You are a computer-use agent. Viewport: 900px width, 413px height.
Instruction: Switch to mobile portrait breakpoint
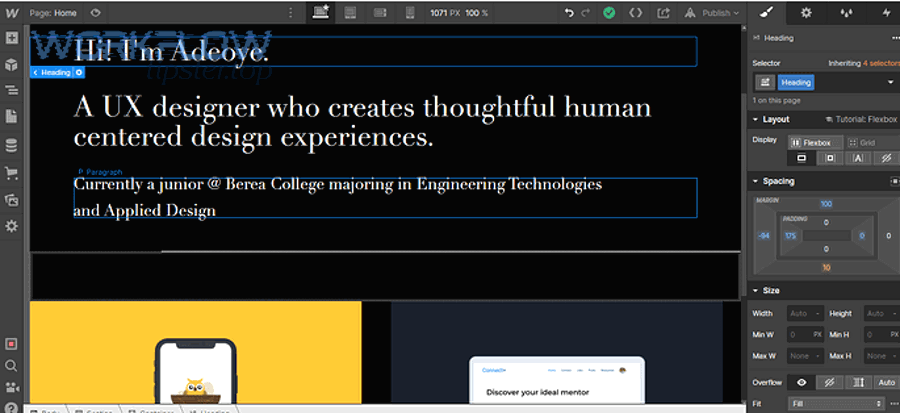410,13
